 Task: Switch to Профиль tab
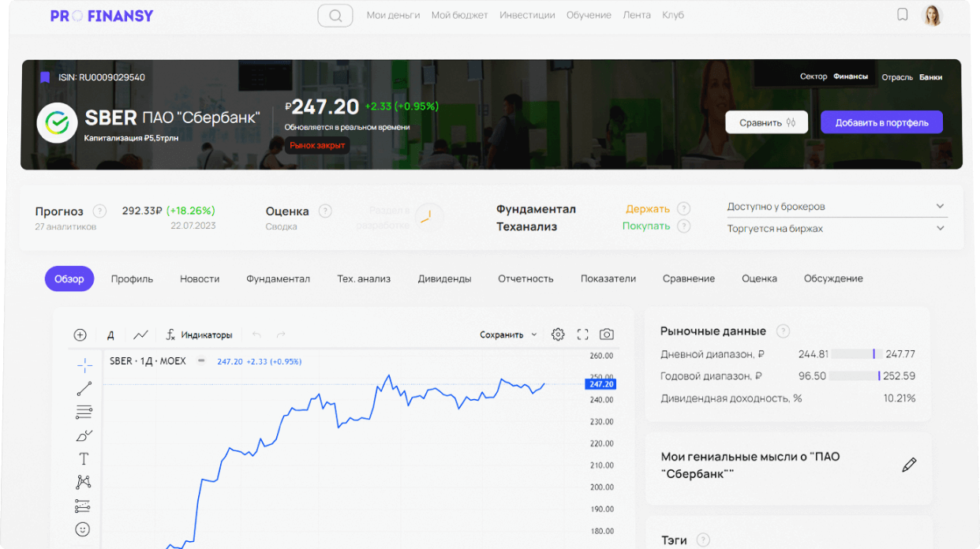132,278
